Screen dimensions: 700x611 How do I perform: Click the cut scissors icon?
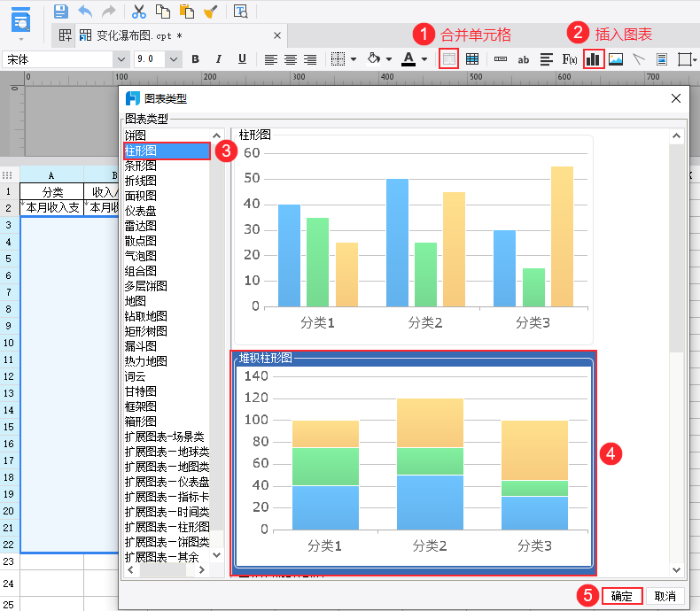(x=139, y=12)
